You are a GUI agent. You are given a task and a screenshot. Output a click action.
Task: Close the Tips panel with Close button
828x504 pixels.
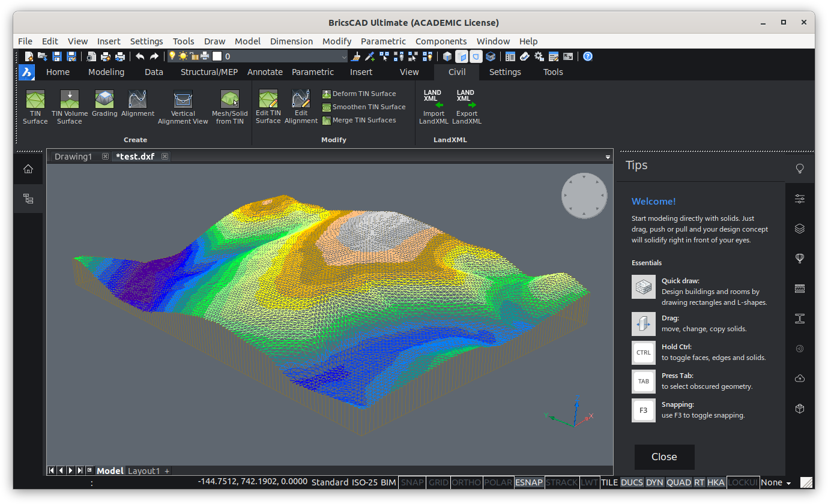(664, 457)
